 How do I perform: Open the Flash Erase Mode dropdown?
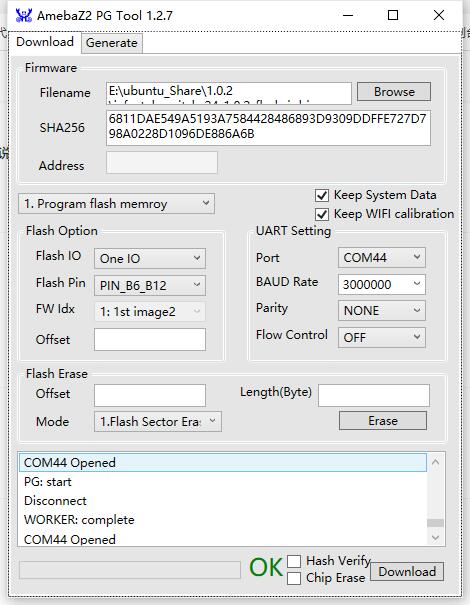[x=158, y=421]
